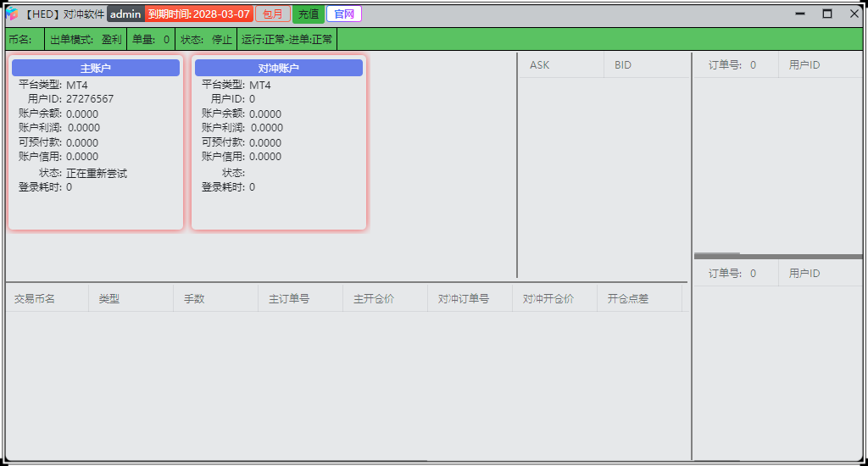Click the 主订单号 column header

click(x=289, y=299)
